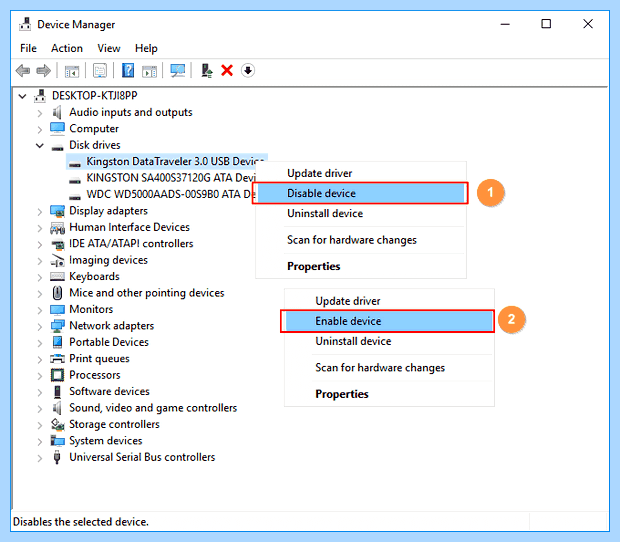
Task: Click the Computer category monitor icon
Action: [x=57, y=128]
